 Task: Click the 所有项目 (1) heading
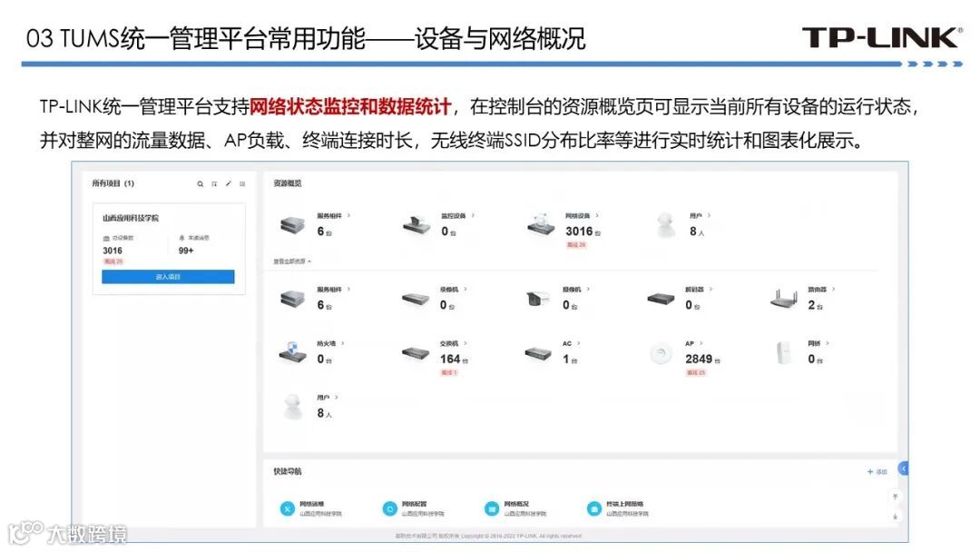click(113, 183)
